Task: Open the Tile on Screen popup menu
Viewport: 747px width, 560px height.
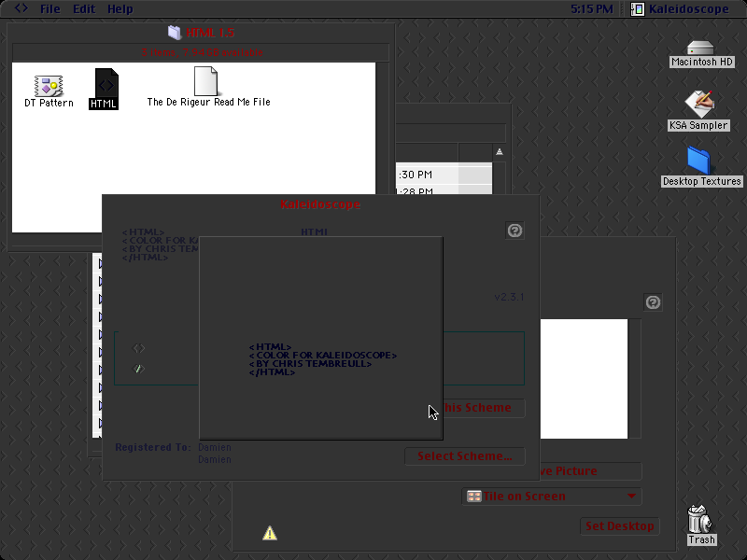Action: pos(552,497)
